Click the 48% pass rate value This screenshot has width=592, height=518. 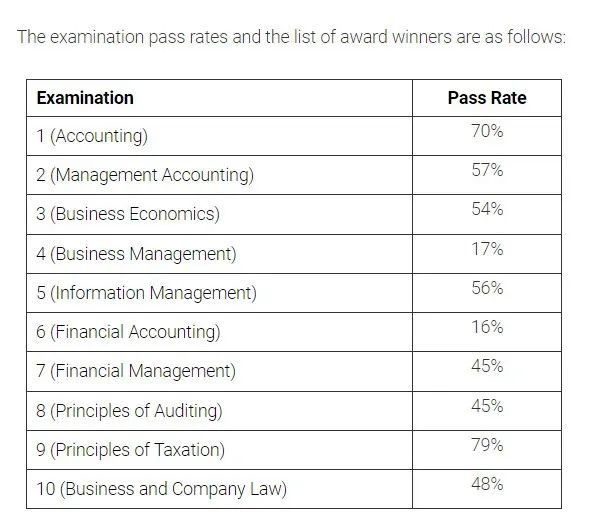[x=487, y=484]
